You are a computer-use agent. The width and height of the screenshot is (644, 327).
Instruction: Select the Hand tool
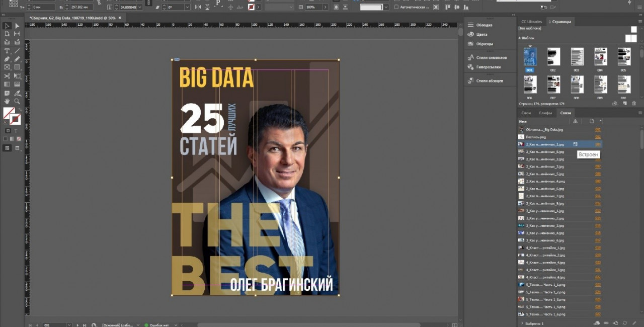(7, 101)
